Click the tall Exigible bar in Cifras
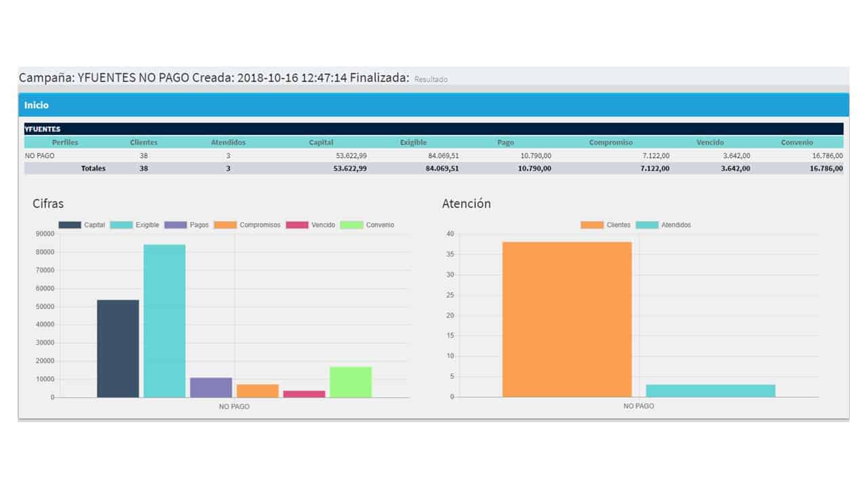 [x=164, y=321]
